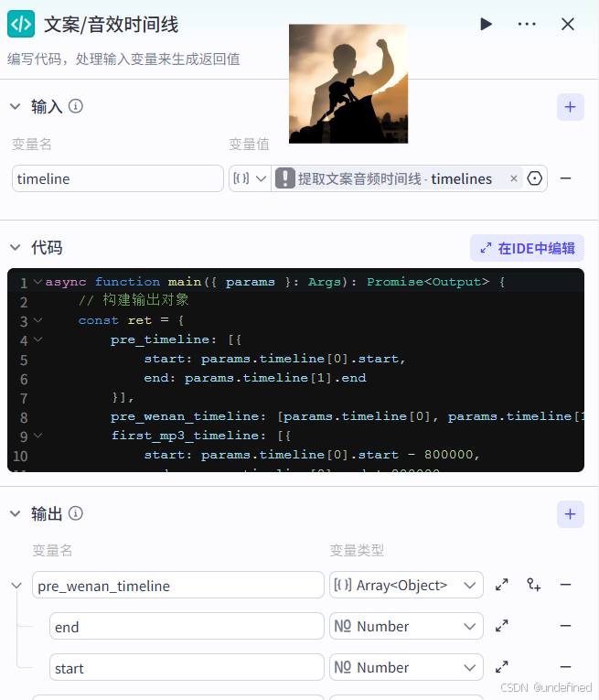The image size is (599, 700).
Task: Collapse the pre_wenan_timeline output tree
Action: click(16, 586)
